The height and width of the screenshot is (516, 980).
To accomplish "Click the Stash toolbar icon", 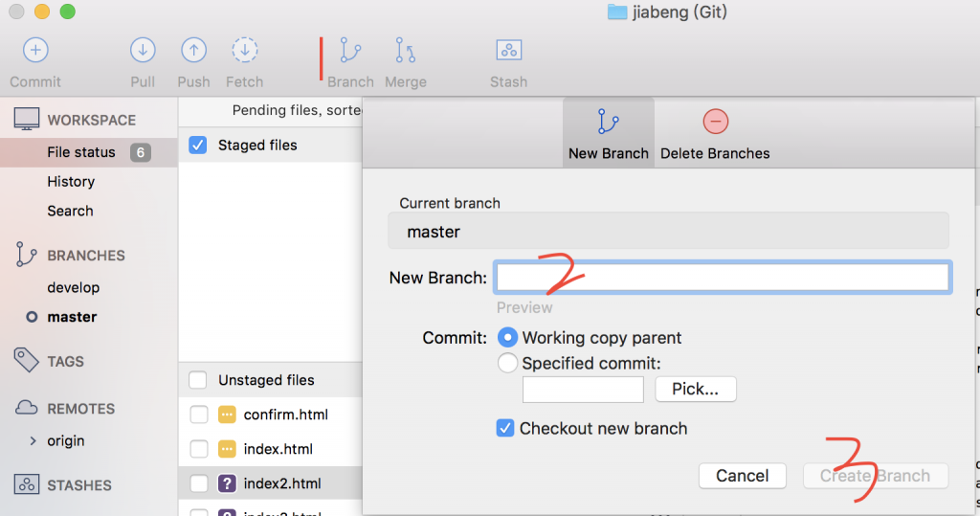I will click(509, 50).
